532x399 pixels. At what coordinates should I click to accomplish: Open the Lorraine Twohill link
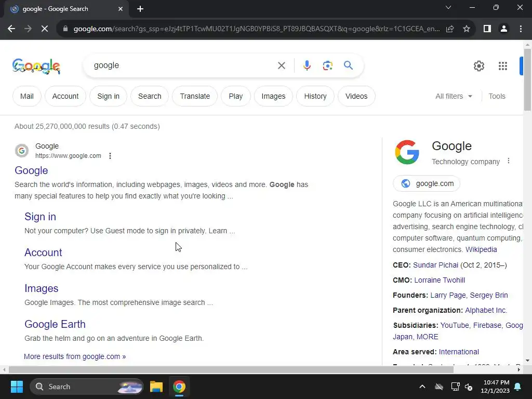(x=440, y=280)
